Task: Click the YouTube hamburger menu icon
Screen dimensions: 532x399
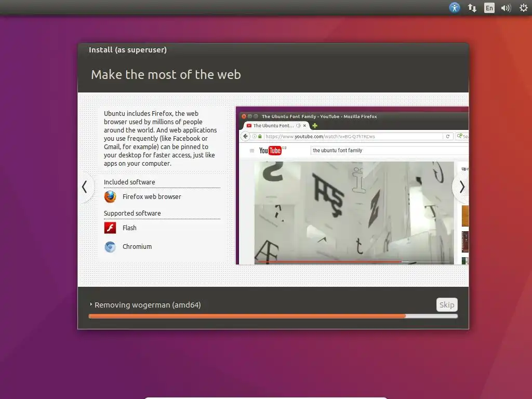Action: coord(252,151)
